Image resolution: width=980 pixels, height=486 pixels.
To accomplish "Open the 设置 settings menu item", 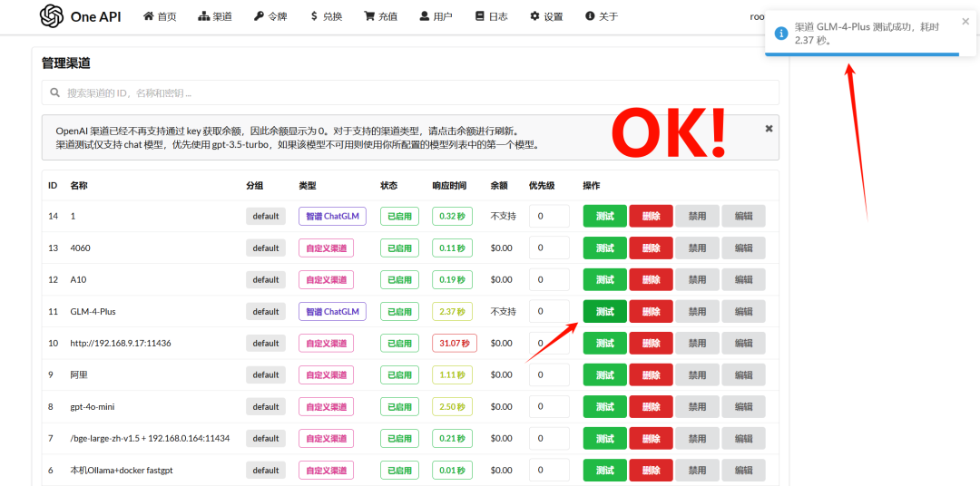I will pos(546,16).
